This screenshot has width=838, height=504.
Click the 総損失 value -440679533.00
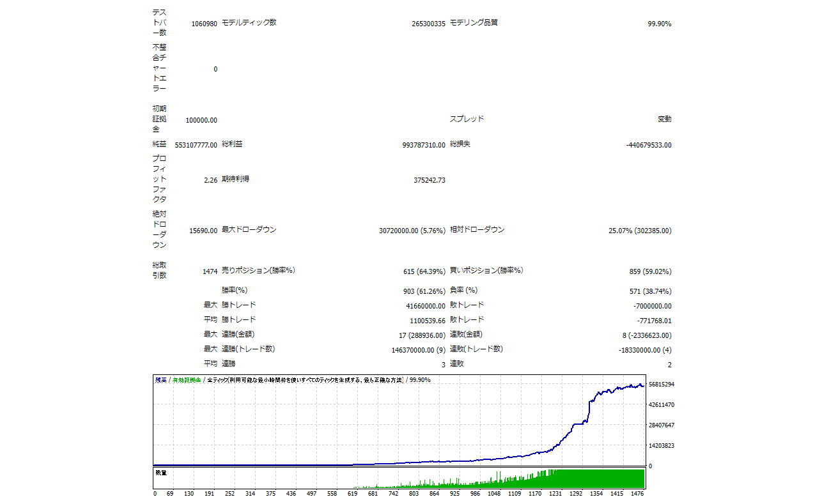(648, 145)
